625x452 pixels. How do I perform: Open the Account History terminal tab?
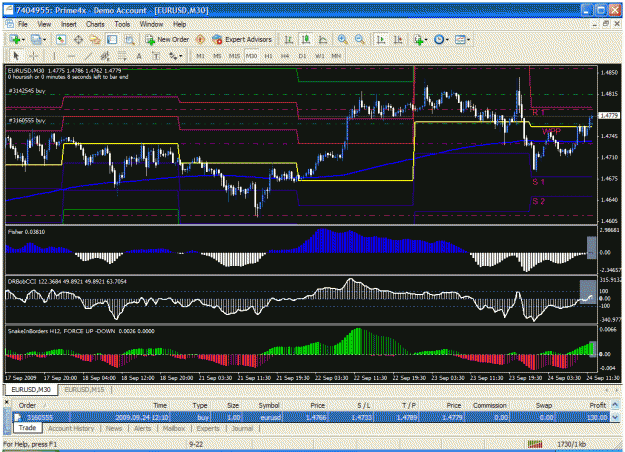pyautogui.click(x=71, y=428)
